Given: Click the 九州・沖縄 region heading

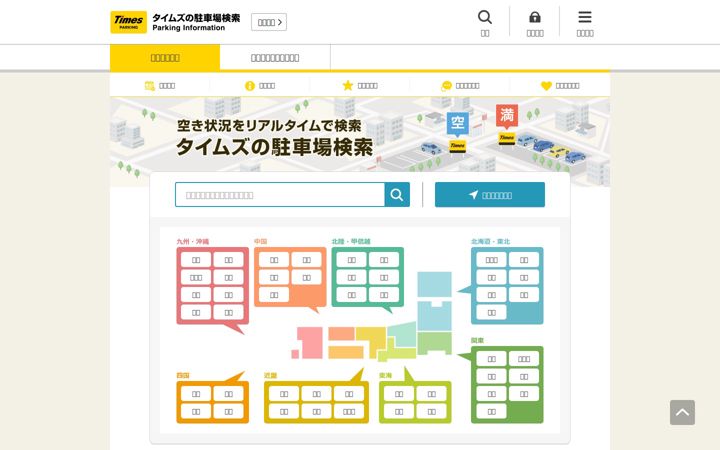Looking at the screenshot, I should 193,242.
